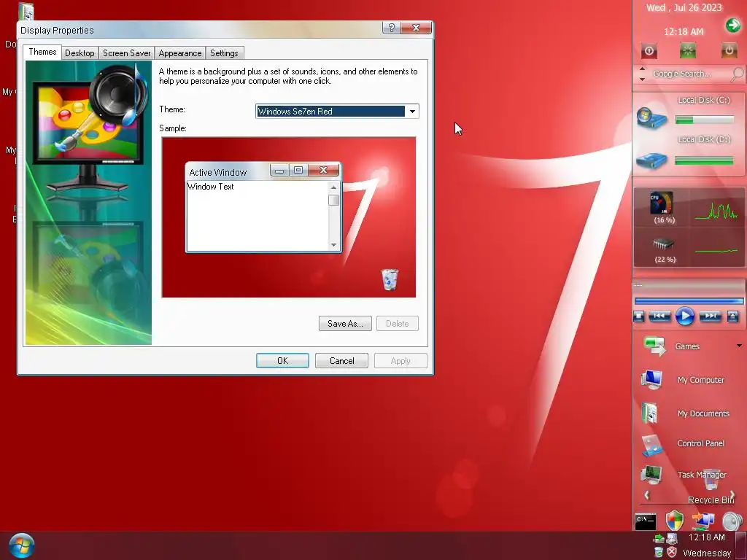Image resolution: width=747 pixels, height=560 pixels.
Task: Stop media playback
Action: [639, 316]
